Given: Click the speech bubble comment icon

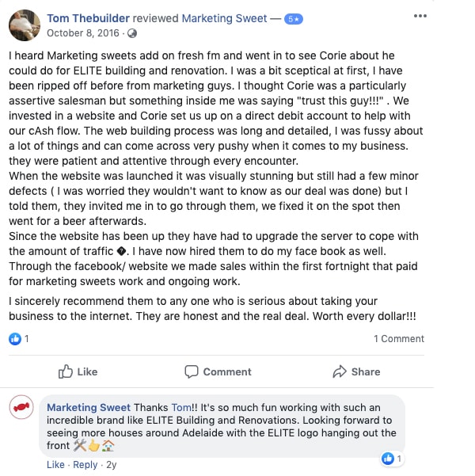Looking at the screenshot, I should pos(192,371).
